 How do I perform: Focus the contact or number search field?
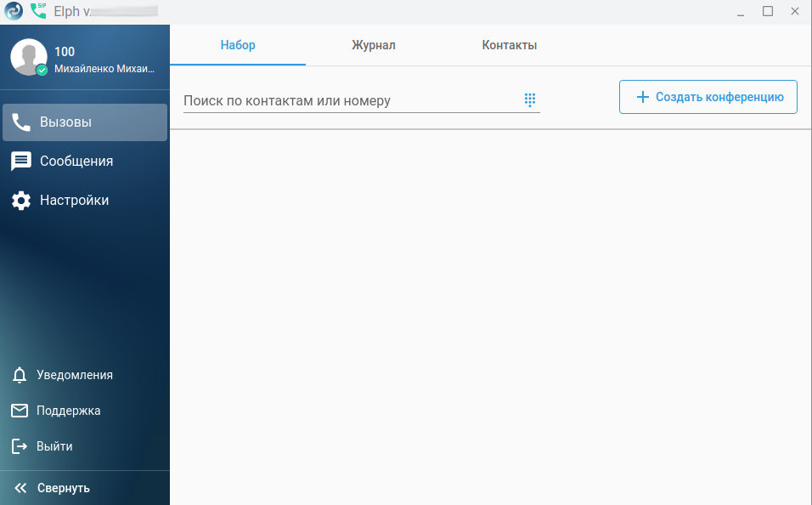(x=352, y=100)
